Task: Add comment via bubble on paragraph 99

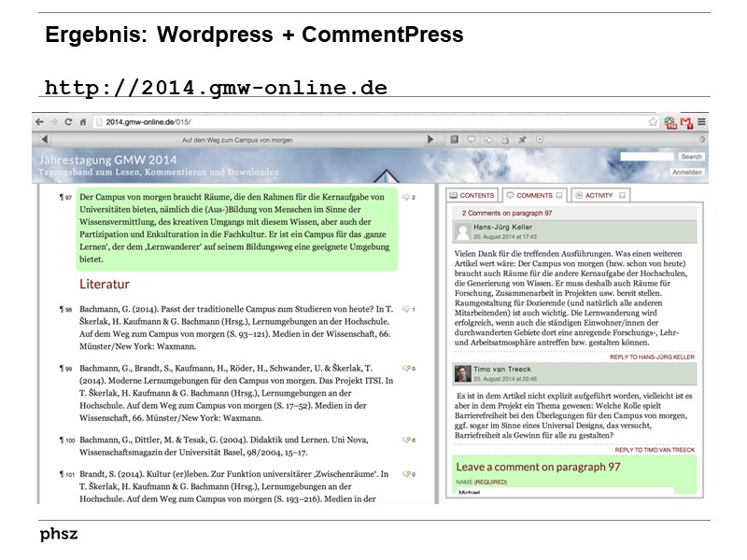Action: 407,369
